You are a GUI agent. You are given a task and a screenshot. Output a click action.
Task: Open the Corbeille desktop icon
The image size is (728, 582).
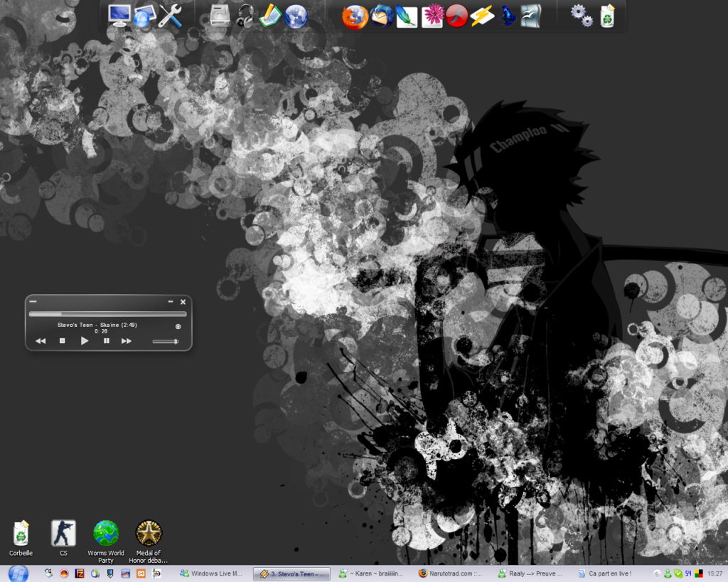pos(21,538)
